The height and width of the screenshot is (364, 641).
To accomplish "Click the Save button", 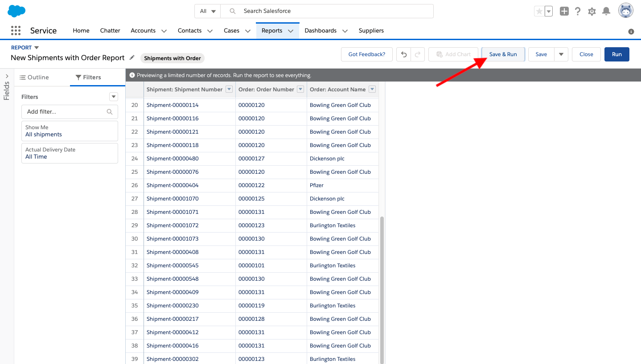I will click(541, 54).
